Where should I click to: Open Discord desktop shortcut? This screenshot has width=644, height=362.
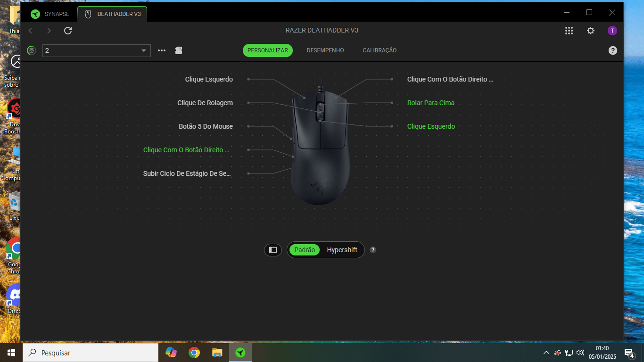14,299
